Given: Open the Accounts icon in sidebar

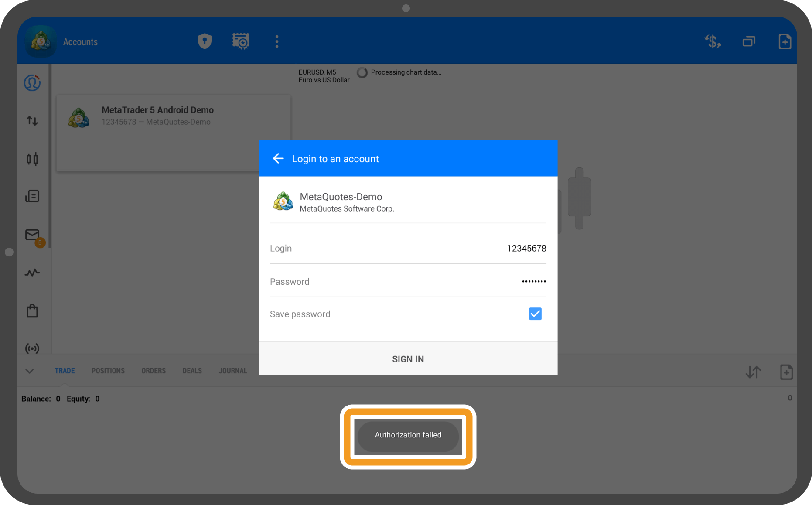Looking at the screenshot, I should coord(32,83).
